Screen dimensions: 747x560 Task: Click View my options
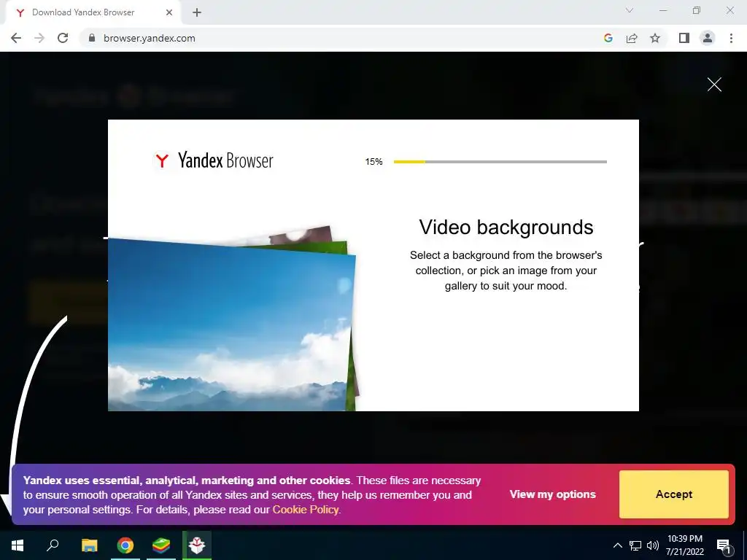[553, 494]
